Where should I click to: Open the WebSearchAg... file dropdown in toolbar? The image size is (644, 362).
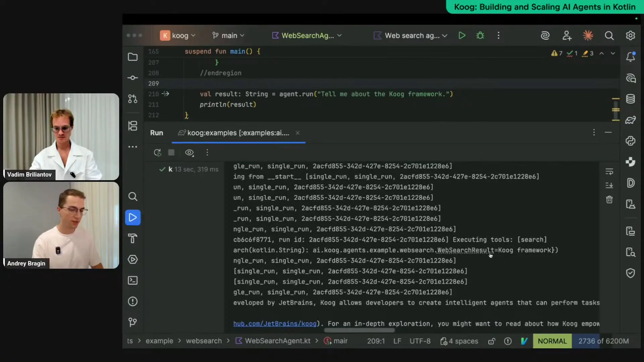tap(307, 36)
